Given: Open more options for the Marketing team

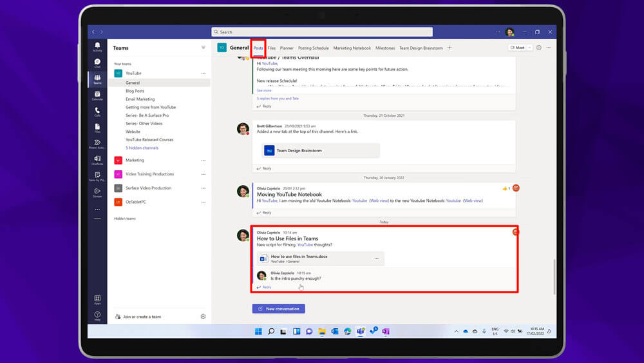Looking at the screenshot, I should coord(204,160).
